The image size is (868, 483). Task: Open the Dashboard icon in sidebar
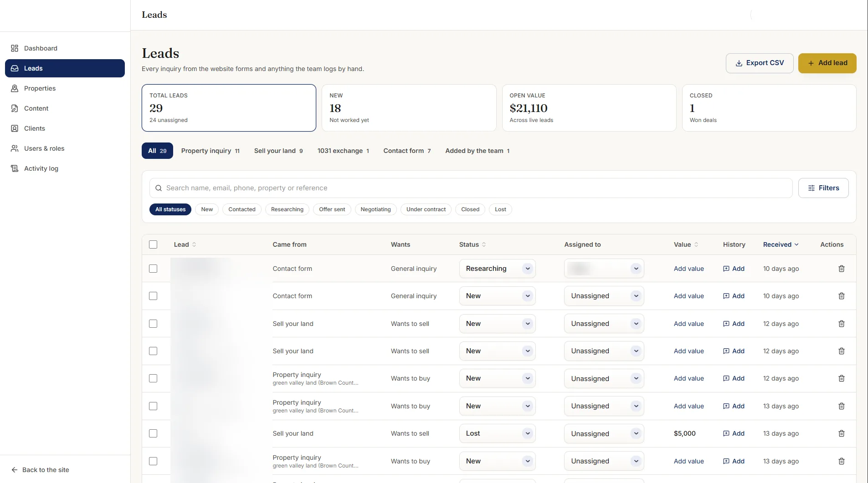point(15,48)
